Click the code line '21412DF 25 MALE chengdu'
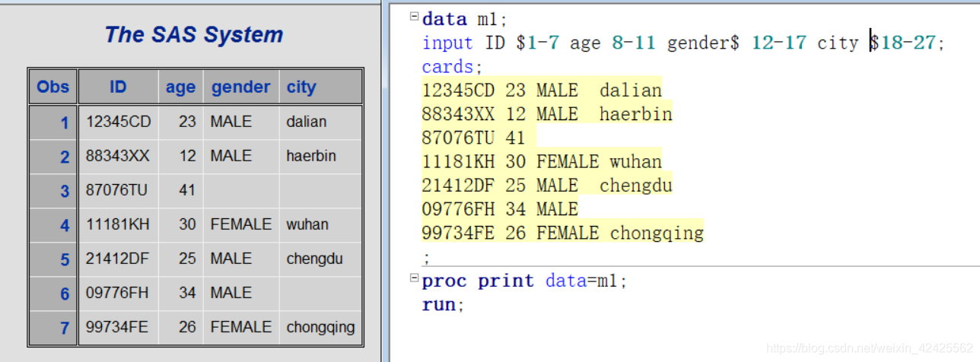Image resolution: width=980 pixels, height=362 pixels. pos(547,185)
